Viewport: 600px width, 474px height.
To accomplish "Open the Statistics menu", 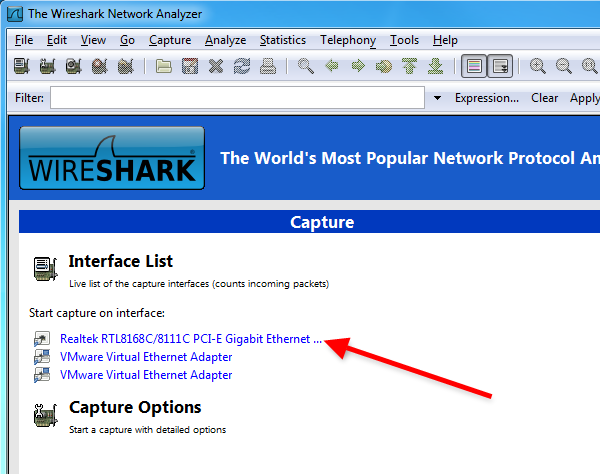I will pyautogui.click(x=283, y=40).
